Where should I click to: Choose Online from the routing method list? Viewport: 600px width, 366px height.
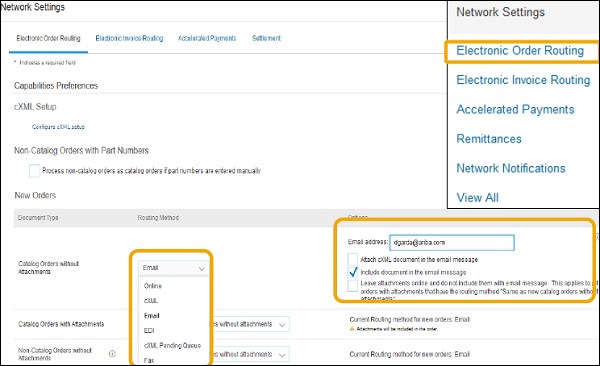(153, 286)
